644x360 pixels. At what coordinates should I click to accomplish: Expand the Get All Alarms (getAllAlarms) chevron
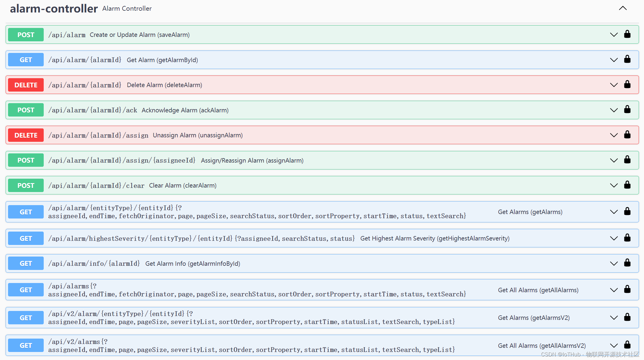pyautogui.click(x=614, y=290)
